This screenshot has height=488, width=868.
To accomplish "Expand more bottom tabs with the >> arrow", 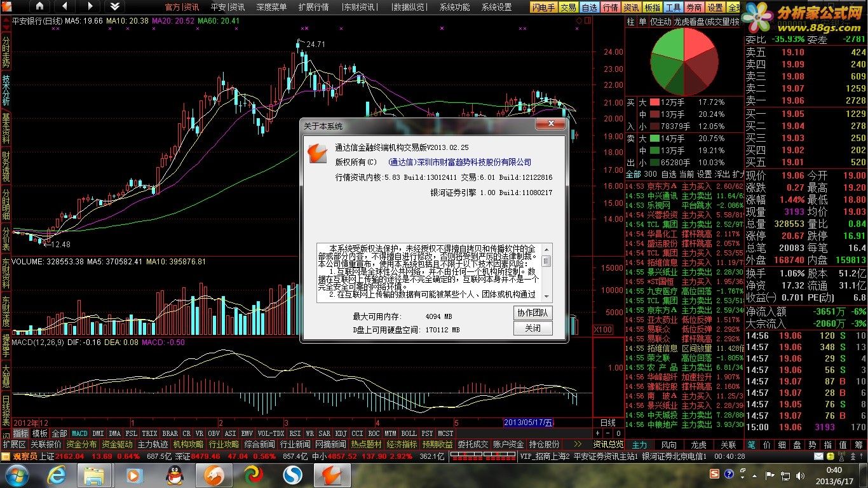I will pos(577,444).
